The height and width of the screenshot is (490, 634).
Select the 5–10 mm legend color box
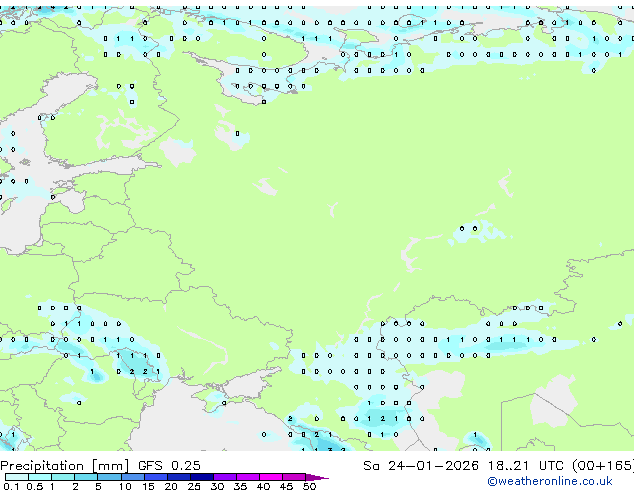[109, 477]
